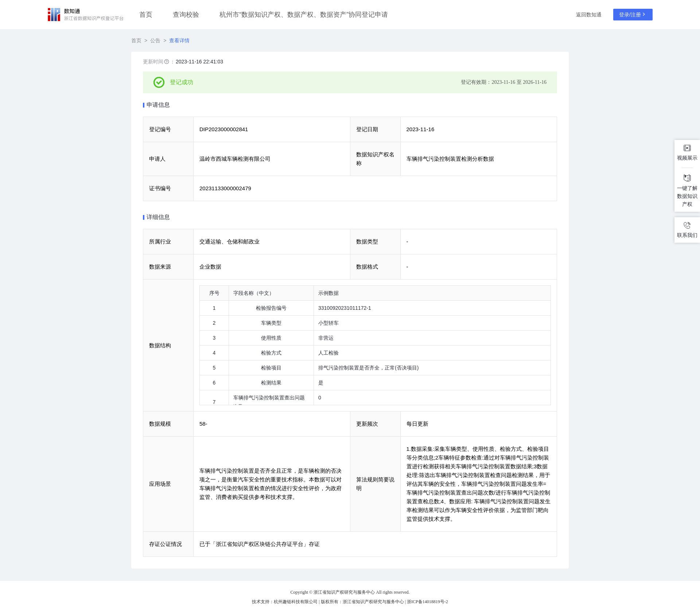This screenshot has height=613, width=700.
Task: Click the 浙ICP备14018819号-2 footer text
Action: [427, 602]
